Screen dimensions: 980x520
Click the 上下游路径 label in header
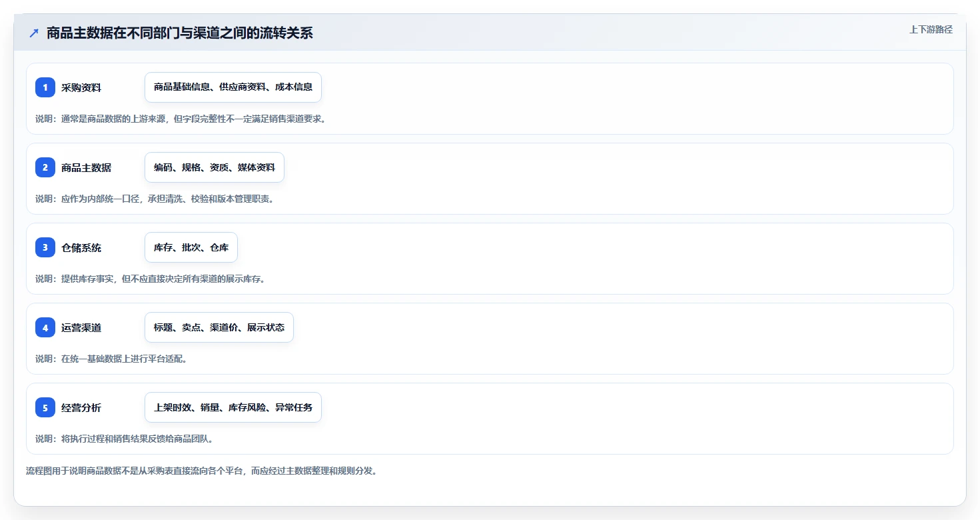pos(931,29)
